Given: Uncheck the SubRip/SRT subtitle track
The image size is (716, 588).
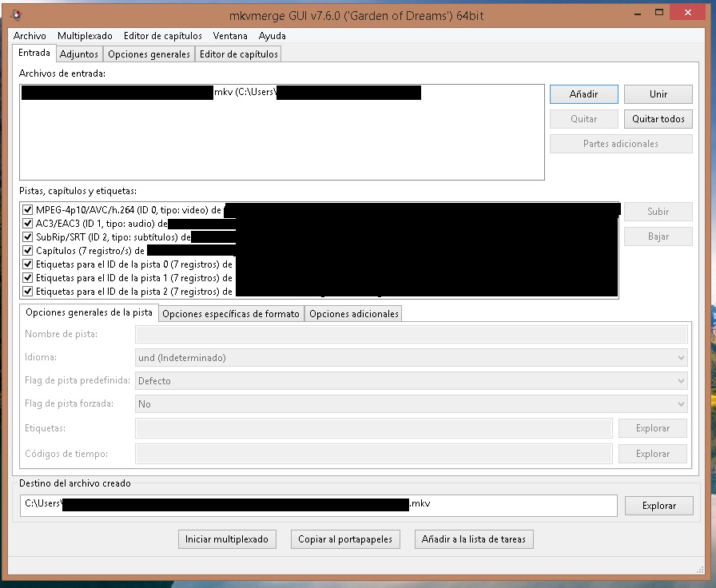Looking at the screenshot, I should 27,237.
